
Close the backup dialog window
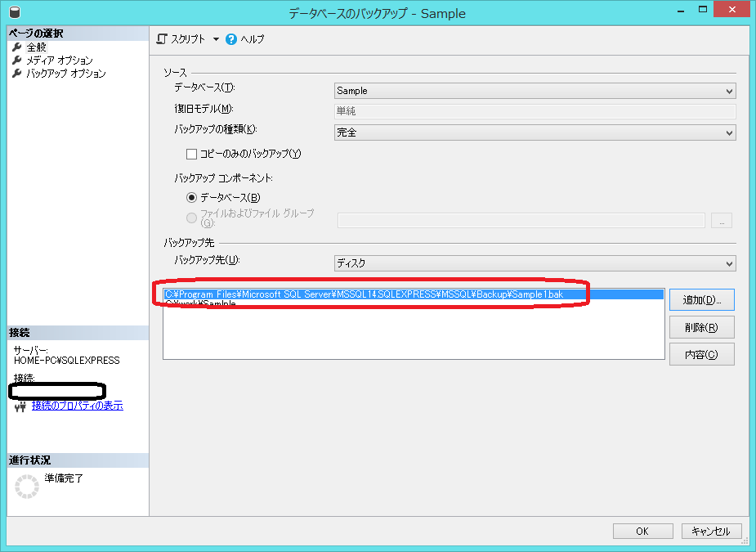coord(732,9)
